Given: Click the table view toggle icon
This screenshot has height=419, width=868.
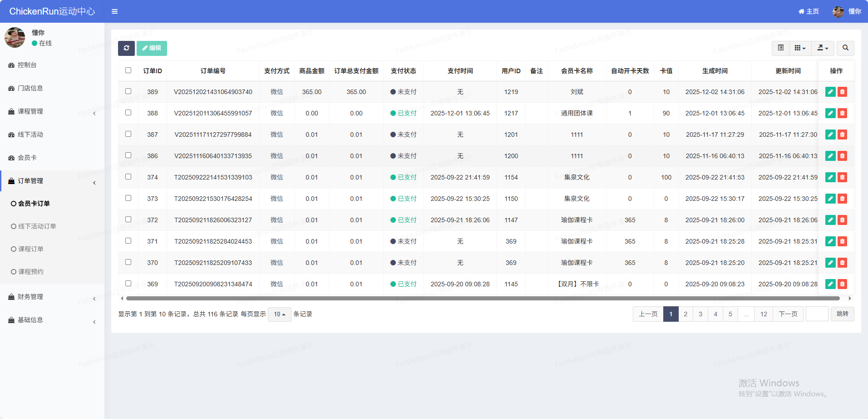Looking at the screenshot, I should click(780, 48).
